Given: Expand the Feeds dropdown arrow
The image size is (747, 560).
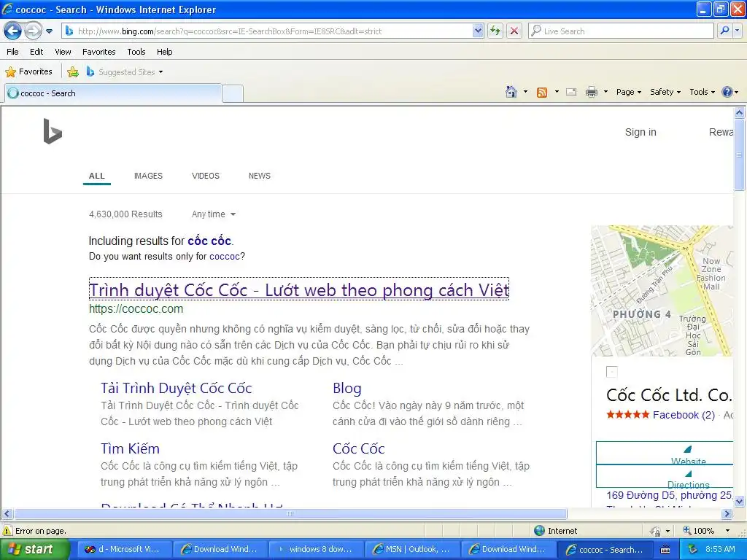Looking at the screenshot, I should (x=557, y=92).
